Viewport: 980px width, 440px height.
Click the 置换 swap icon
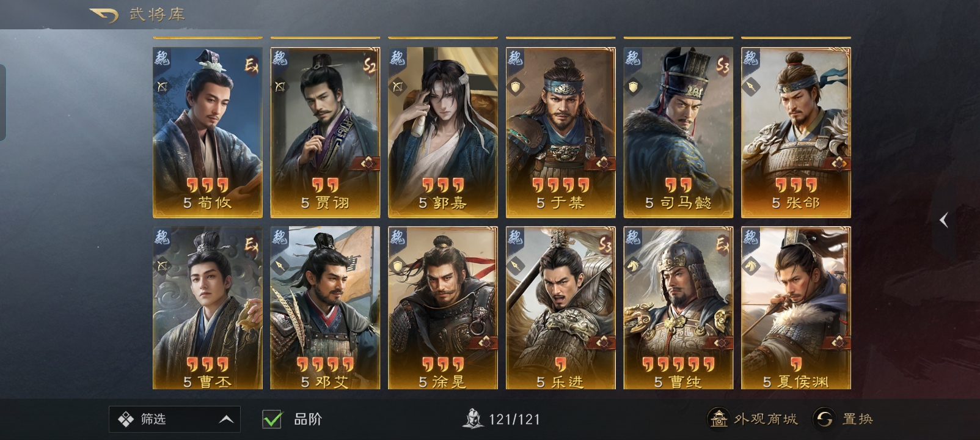point(824,419)
